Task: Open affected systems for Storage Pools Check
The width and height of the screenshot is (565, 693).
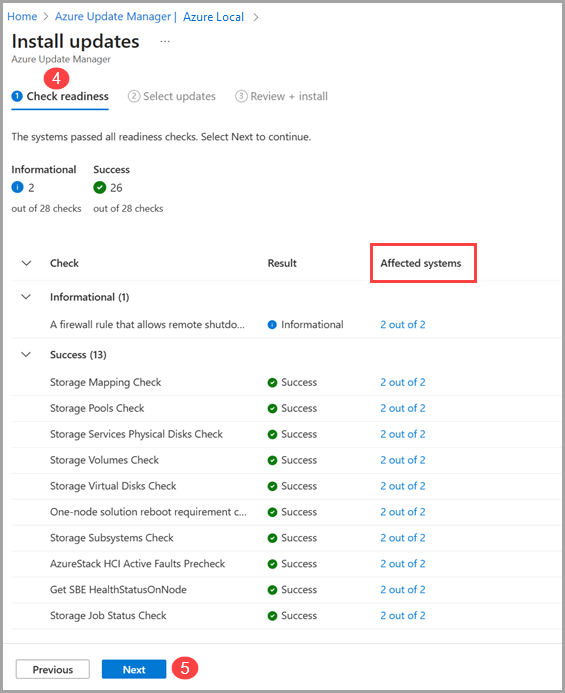Action: click(x=403, y=408)
